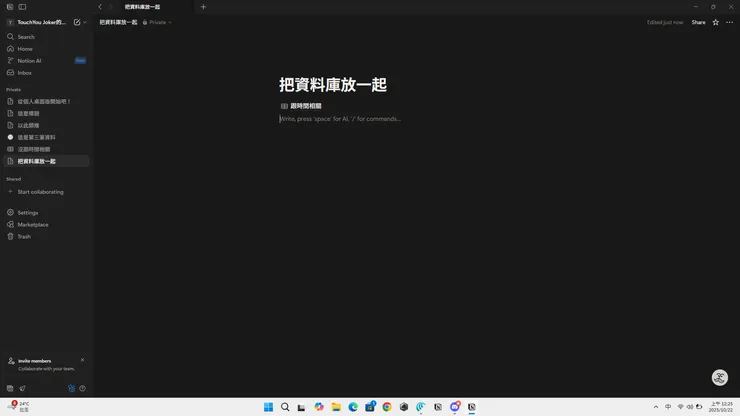Click the 把資料庫放一起 breadcrumb title
This screenshot has width=740, height=416.
pyautogui.click(x=118, y=22)
